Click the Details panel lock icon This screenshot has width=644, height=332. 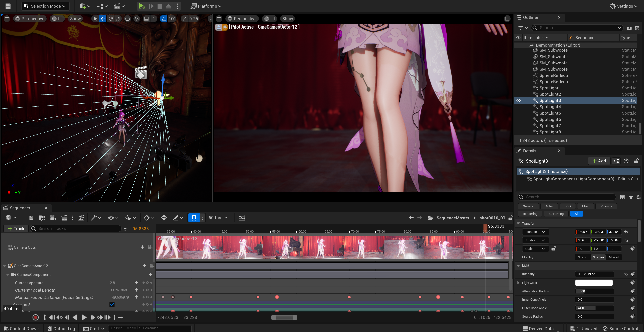pos(636,161)
